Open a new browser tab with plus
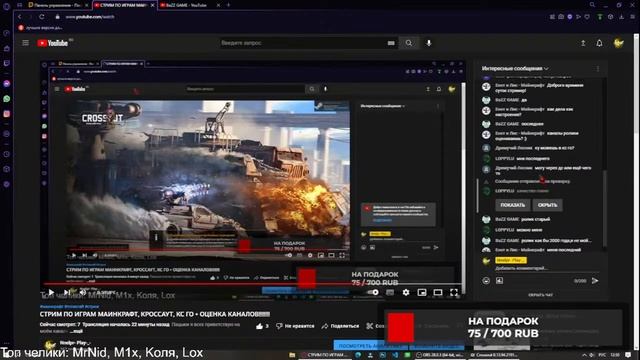The height and width of the screenshot is (360, 640). [x=228, y=5]
